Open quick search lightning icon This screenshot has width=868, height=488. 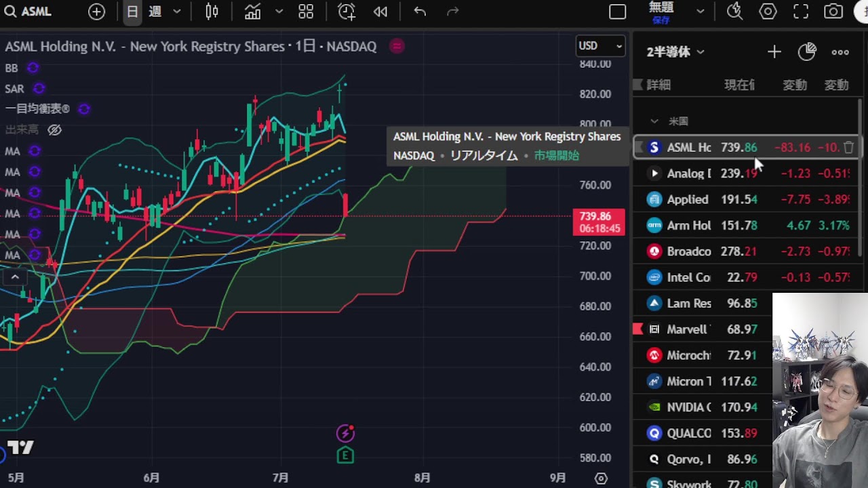[x=734, y=12]
